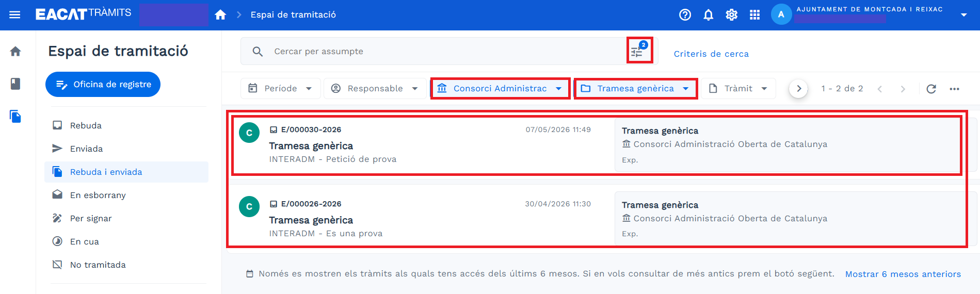The width and height of the screenshot is (980, 294).
Task: Expand the user account dropdown arrow
Action: point(963,15)
